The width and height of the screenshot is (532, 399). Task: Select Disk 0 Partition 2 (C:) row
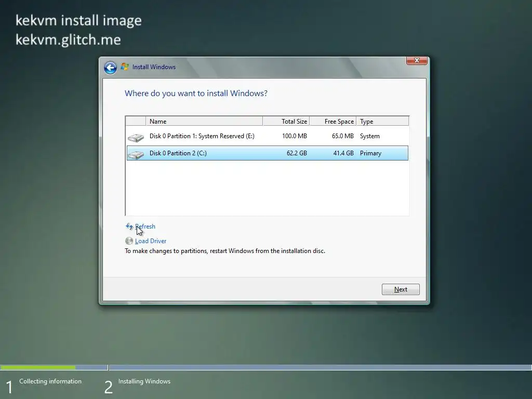(x=268, y=153)
